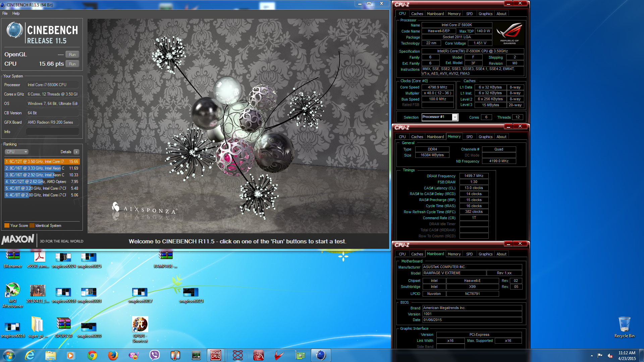Click the empty Info field in Your System
Screen dimensions: 644x362
[53, 132]
